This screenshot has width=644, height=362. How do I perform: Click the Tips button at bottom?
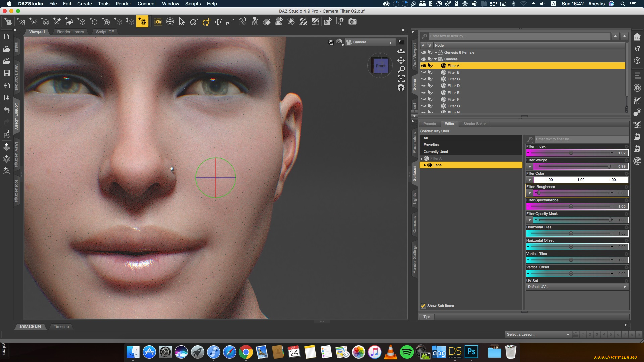(x=427, y=317)
